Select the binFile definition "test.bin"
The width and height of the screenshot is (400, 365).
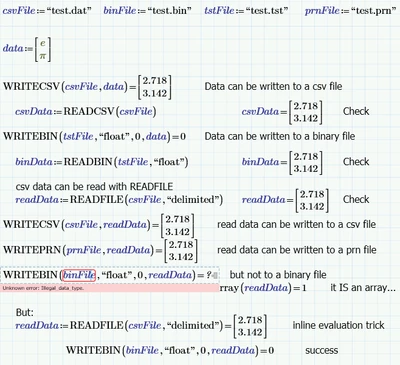click(147, 10)
